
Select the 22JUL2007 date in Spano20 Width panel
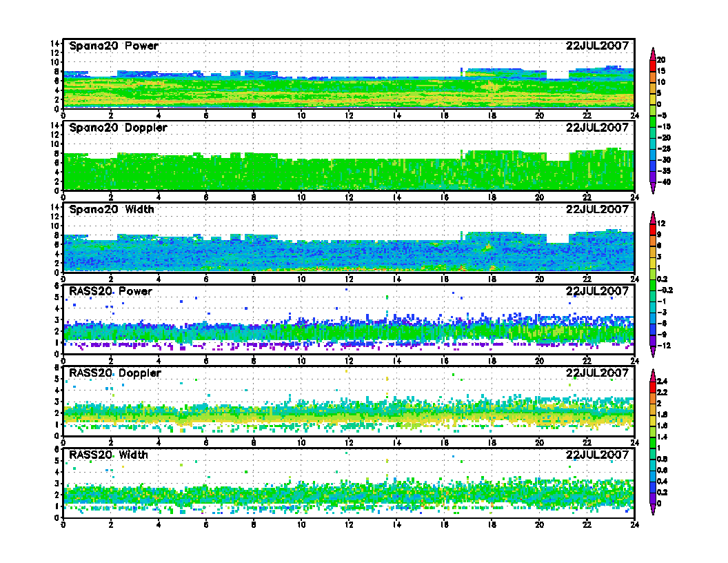pyautogui.click(x=597, y=210)
